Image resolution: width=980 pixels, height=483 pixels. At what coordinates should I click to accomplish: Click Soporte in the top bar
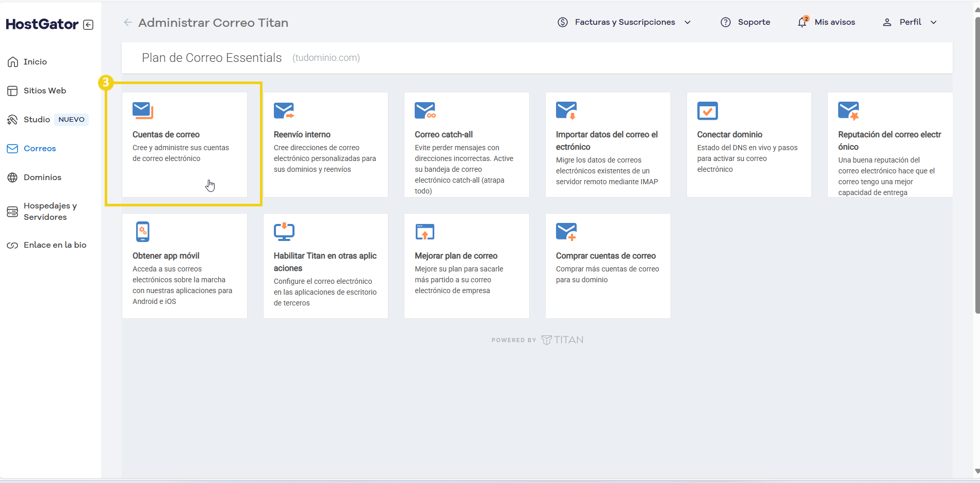pos(754,22)
